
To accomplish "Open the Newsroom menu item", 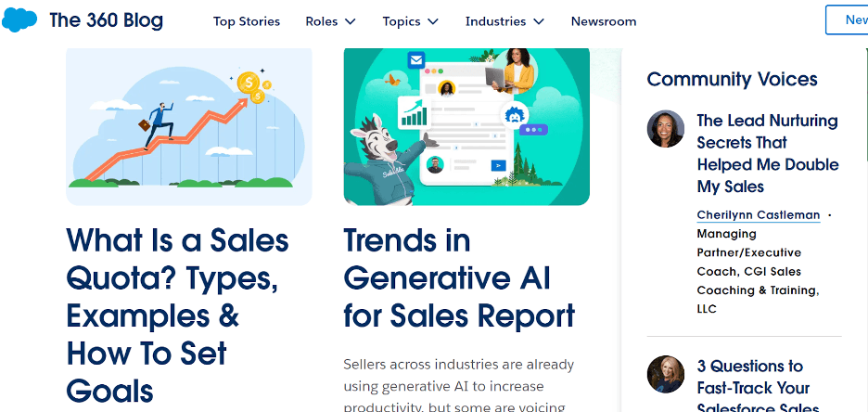I will point(604,21).
